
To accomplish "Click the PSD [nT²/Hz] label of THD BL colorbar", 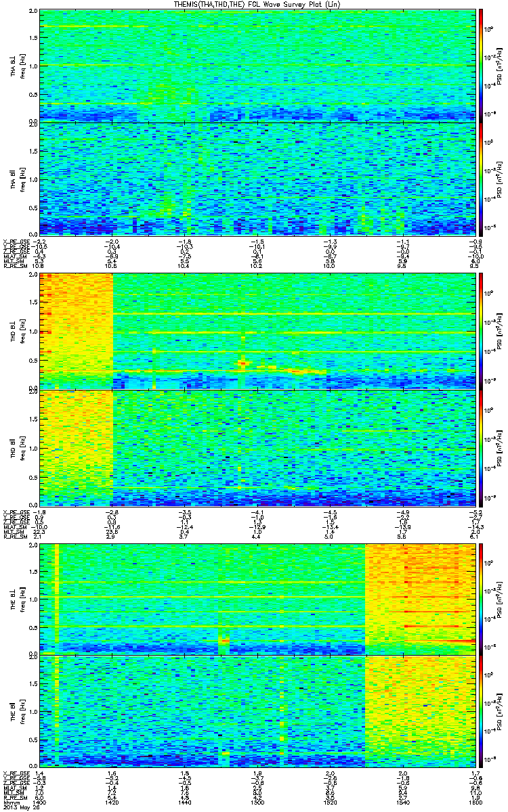I will (500, 332).
